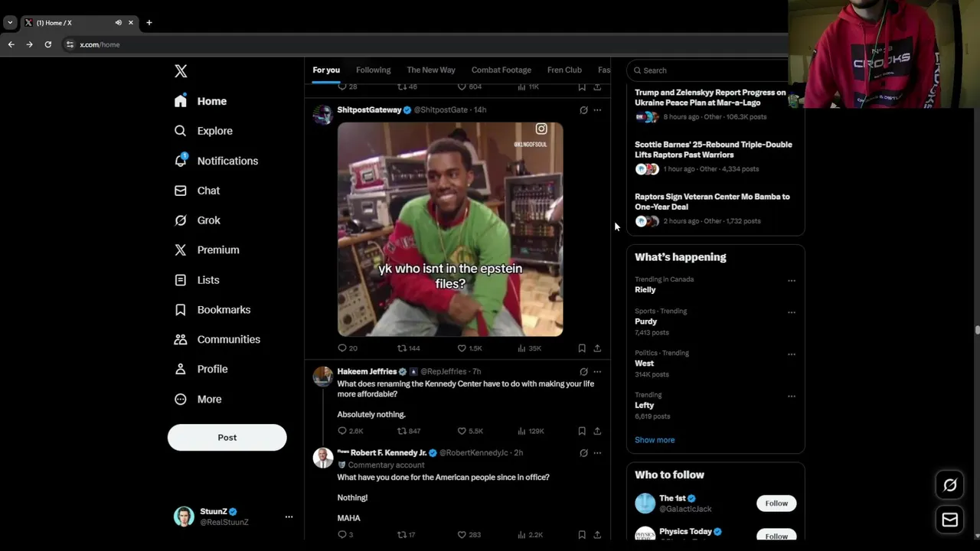980x551 pixels.
Task: Open more options for Lefty trend
Action: [x=792, y=396]
